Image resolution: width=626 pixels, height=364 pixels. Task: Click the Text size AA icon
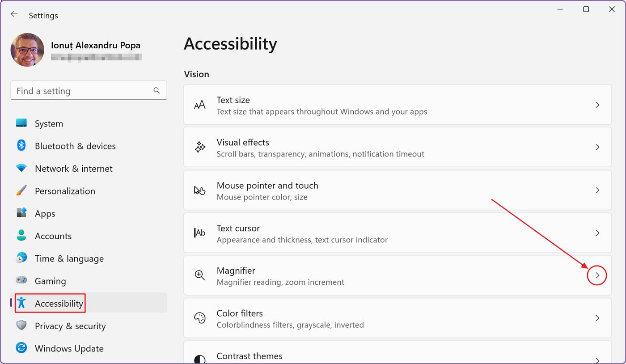(x=200, y=105)
